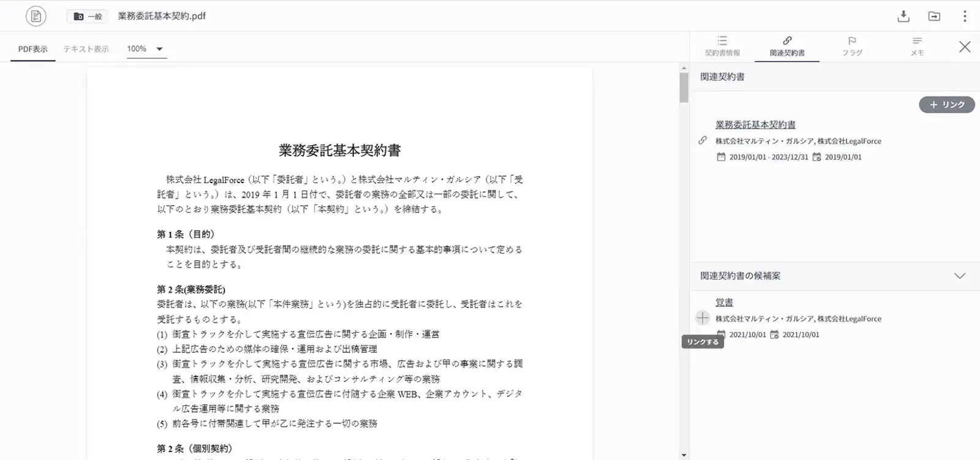Screen dimensions: 980x460
Task: Click the heading 第2条（個別契約）
Action: [195, 448]
